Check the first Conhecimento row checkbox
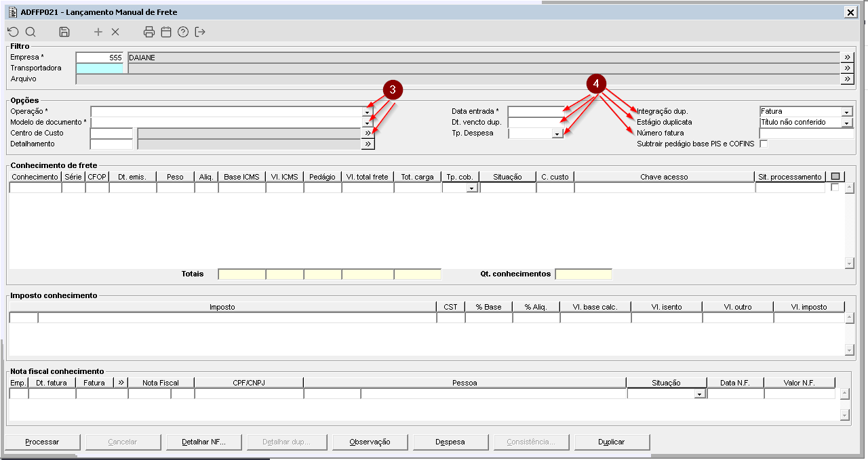The image size is (868, 460). [x=835, y=188]
